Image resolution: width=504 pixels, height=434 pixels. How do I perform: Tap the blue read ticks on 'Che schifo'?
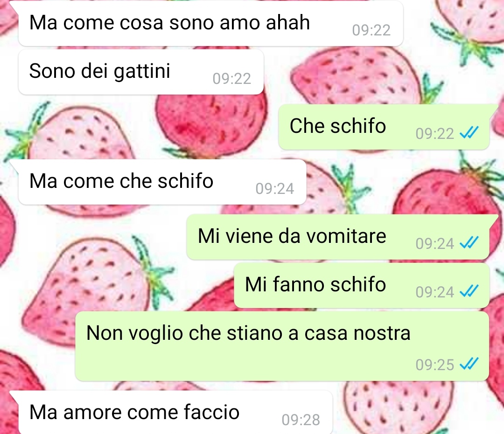(469, 132)
